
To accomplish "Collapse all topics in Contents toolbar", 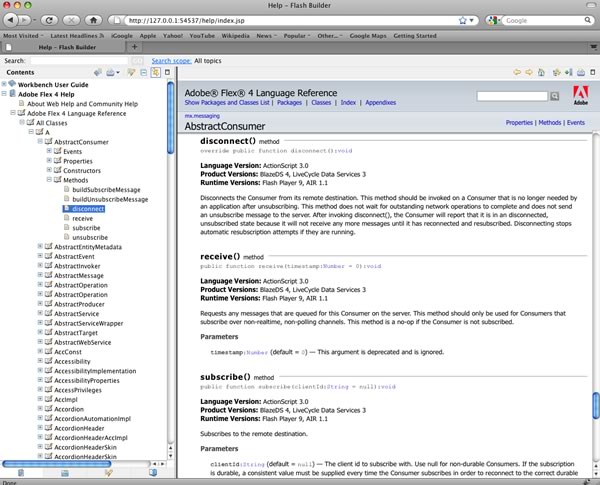I will pyautogui.click(x=143, y=72).
